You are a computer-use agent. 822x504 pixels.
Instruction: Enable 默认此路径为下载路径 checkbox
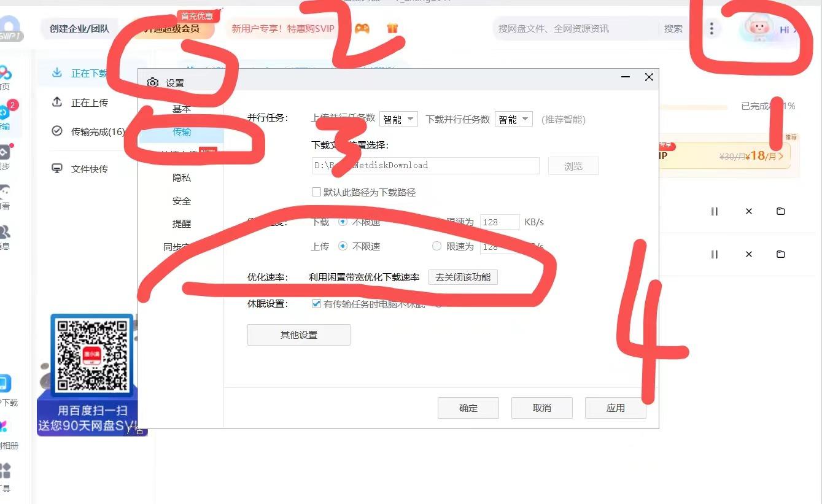coord(317,192)
